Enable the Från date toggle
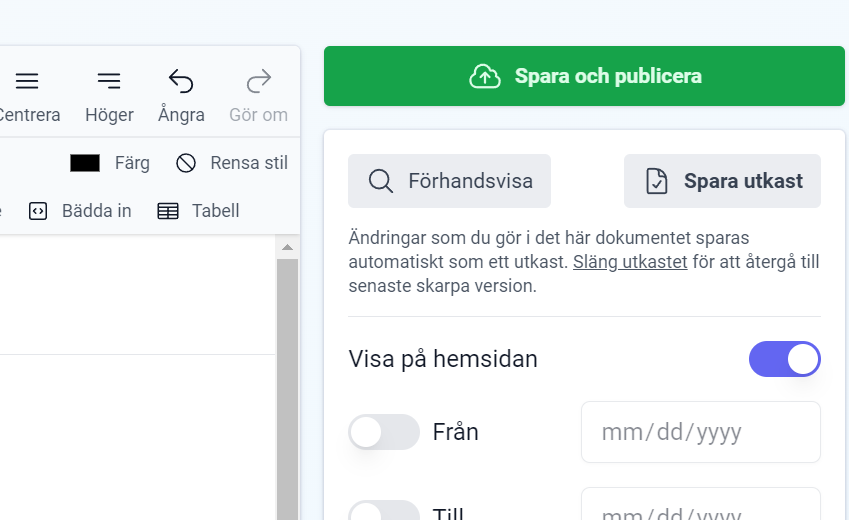 point(384,432)
